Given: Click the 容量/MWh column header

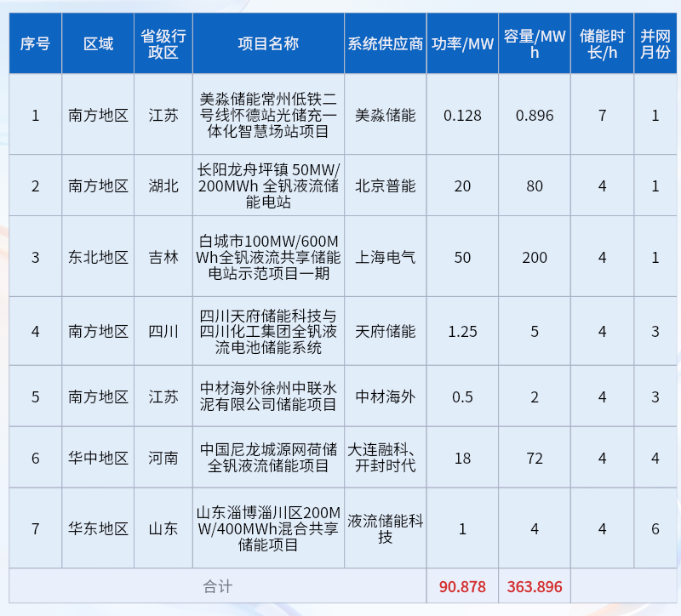Looking at the screenshot, I should 535,43.
